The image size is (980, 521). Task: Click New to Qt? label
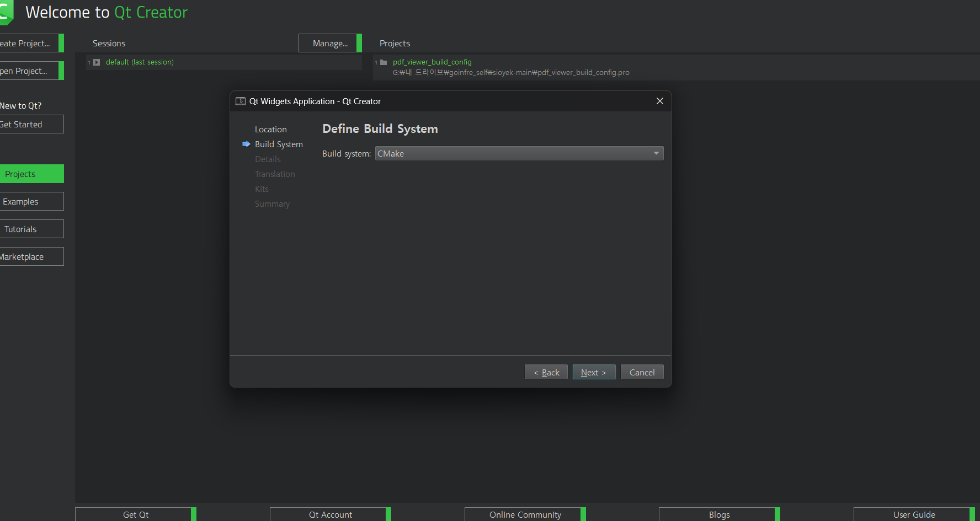pyautogui.click(x=21, y=105)
